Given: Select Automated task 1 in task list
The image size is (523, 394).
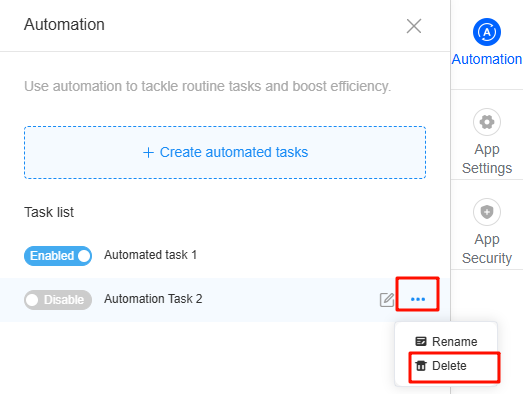Looking at the screenshot, I should 150,255.
